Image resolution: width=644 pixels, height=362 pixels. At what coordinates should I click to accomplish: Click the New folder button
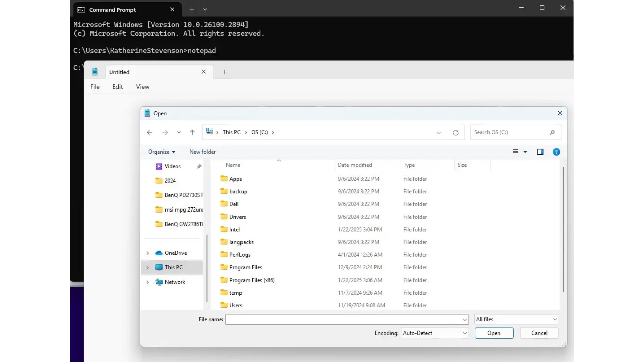[202, 152]
